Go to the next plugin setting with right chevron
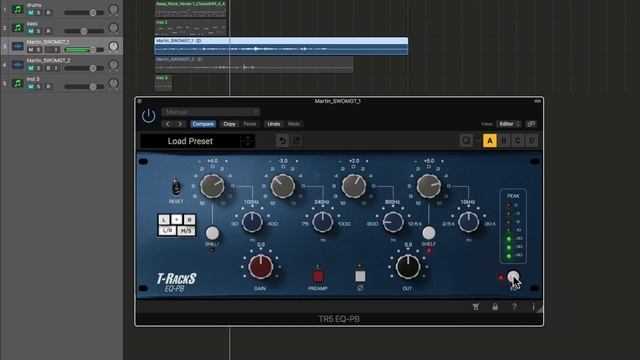The height and width of the screenshot is (360, 640). point(180,124)
